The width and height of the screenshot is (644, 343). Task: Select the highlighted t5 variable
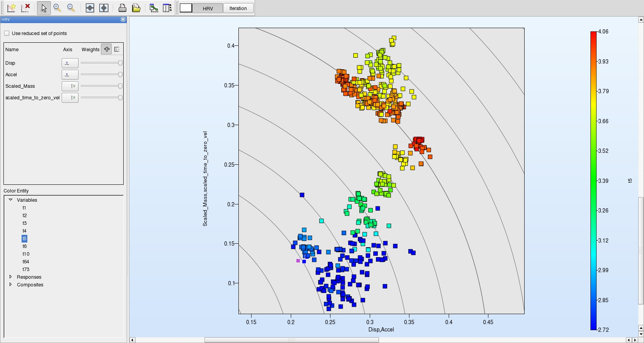pos(24,239)
